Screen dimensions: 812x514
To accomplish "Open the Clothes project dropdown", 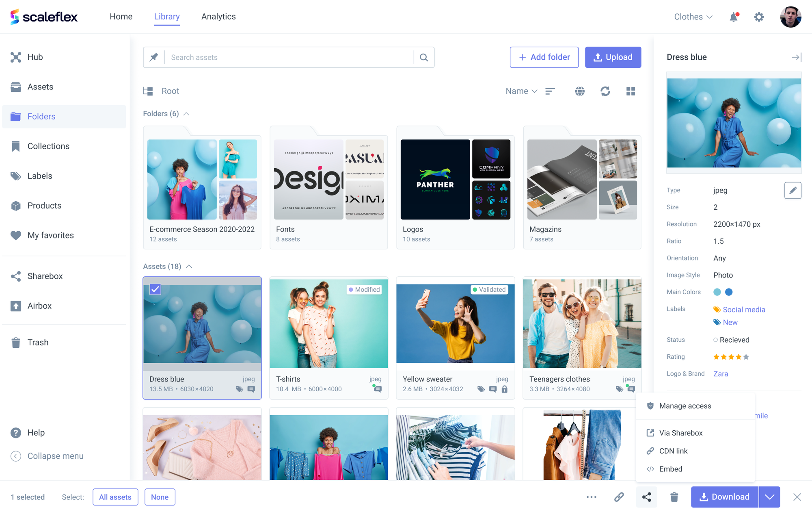I will [x=693, y=17].
